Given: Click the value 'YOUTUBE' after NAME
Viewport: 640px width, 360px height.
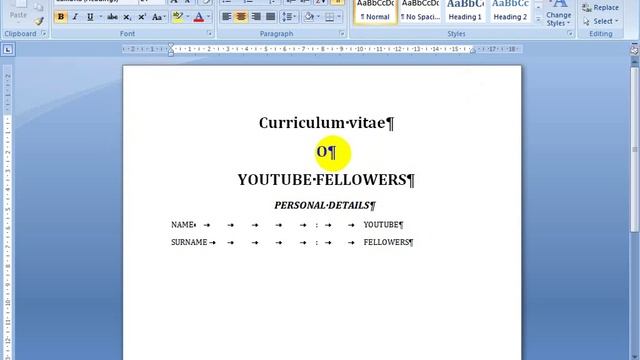Looking at the screenshot, I should coord(381,225).
